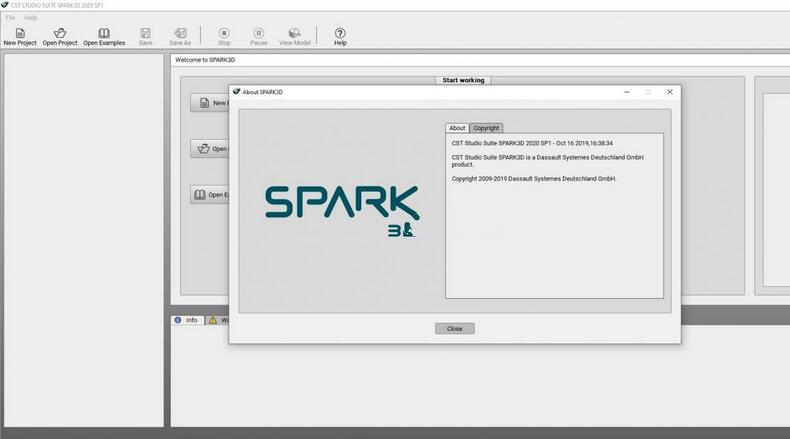The width and height of the screenshot is (790, 439).
Task: Switch to the Copyright tab
Action: pos(486,128)
